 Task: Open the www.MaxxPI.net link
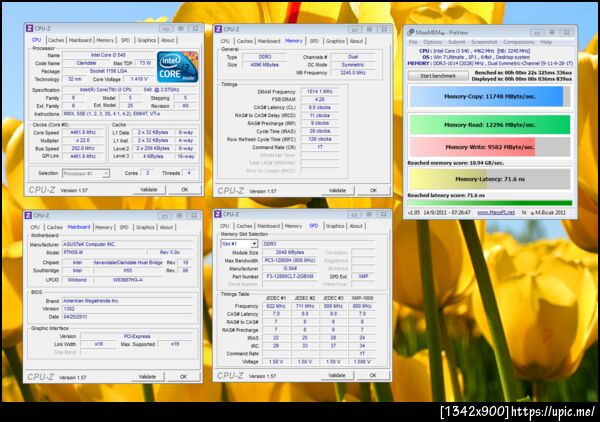pos(496,212)
